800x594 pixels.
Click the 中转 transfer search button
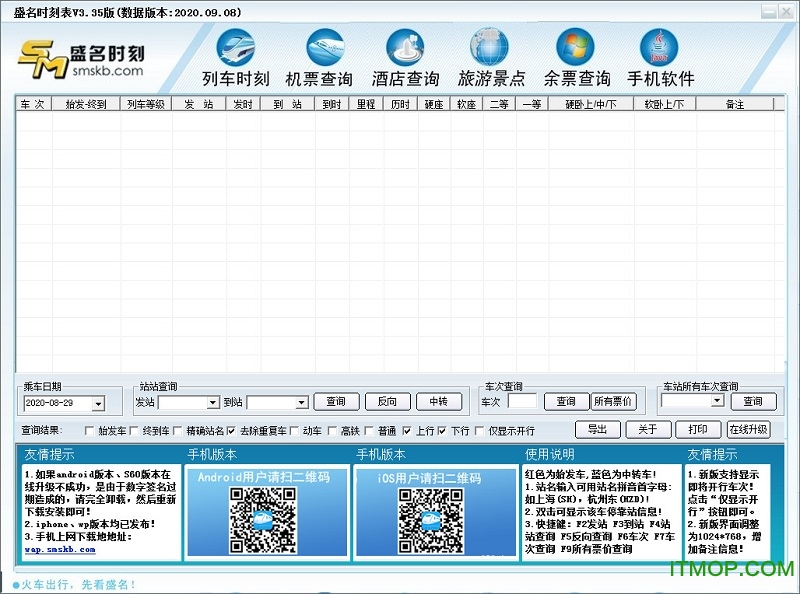pyautogui.click(x=438, y=402)
